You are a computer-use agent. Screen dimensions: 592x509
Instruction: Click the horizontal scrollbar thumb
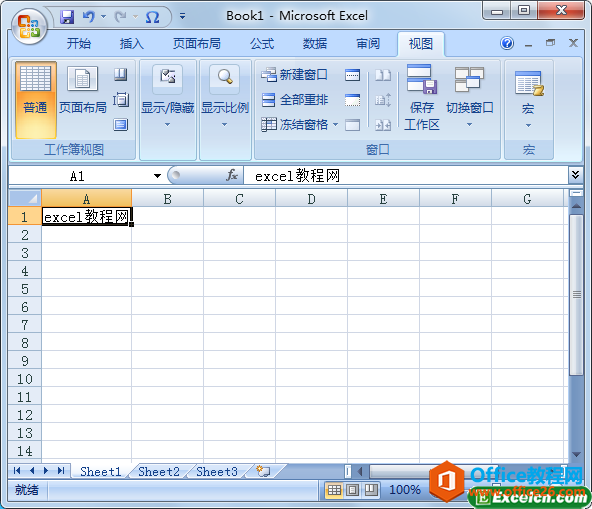(434, 471)
